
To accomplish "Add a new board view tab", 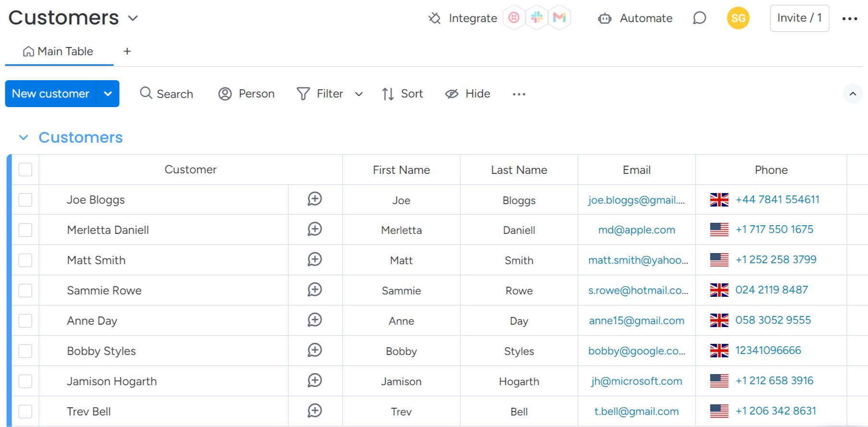I will (127, 51).
